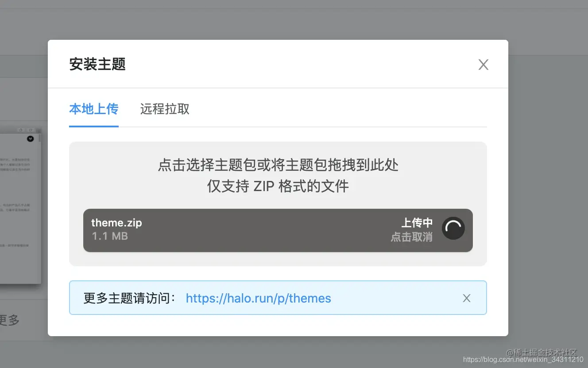588x368 pixels.
Task: Dismiss the 更多主题请访问 info banner
Action: point(467,298)
